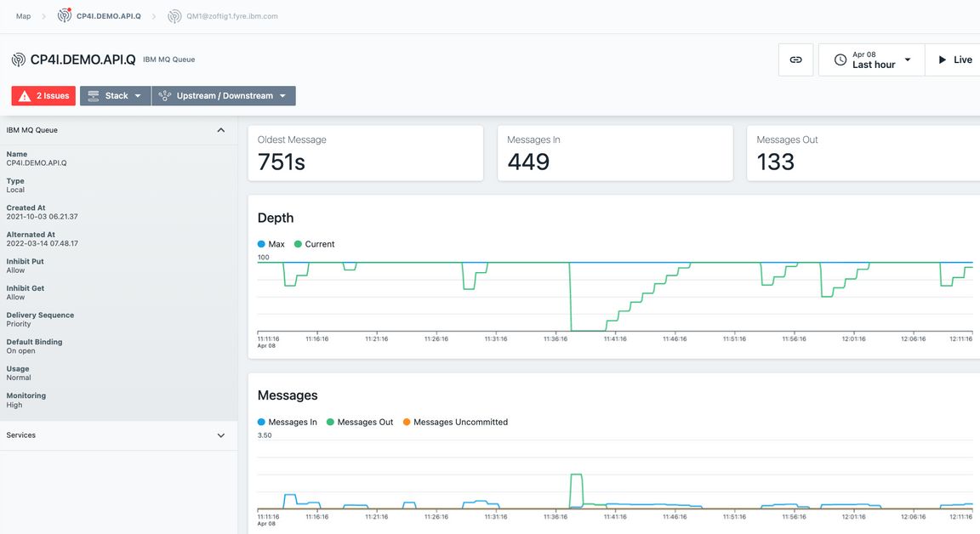
Task: Toggle Messages In series in Messages legend
Action: click(x=288, y=423)
